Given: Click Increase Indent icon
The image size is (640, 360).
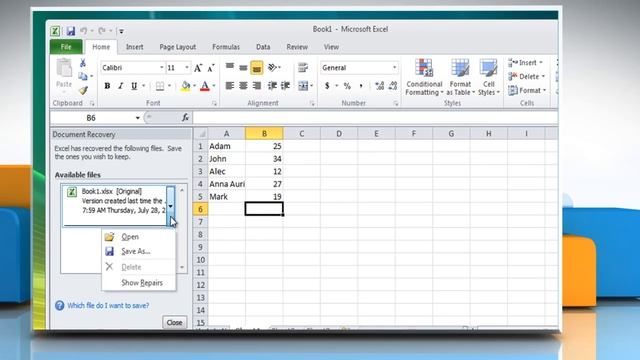Looking at the screenshot, I should 285,86.
